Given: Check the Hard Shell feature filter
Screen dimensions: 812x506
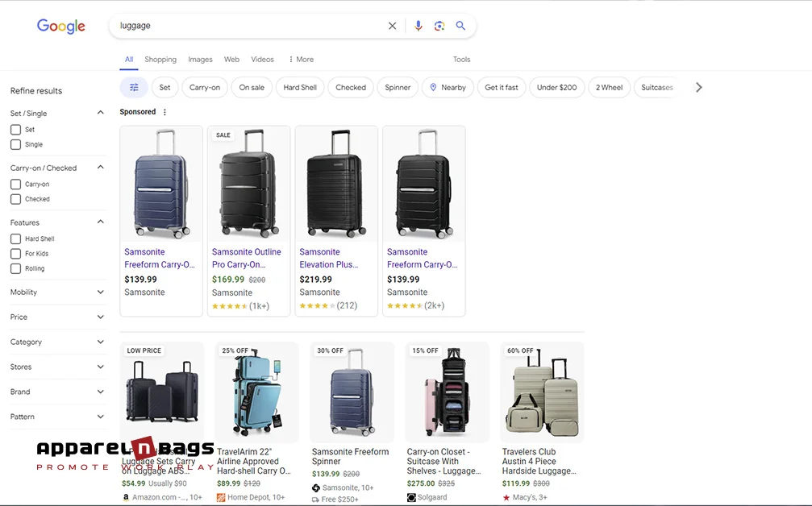Looking at the screenshot, I should [14, 238].
